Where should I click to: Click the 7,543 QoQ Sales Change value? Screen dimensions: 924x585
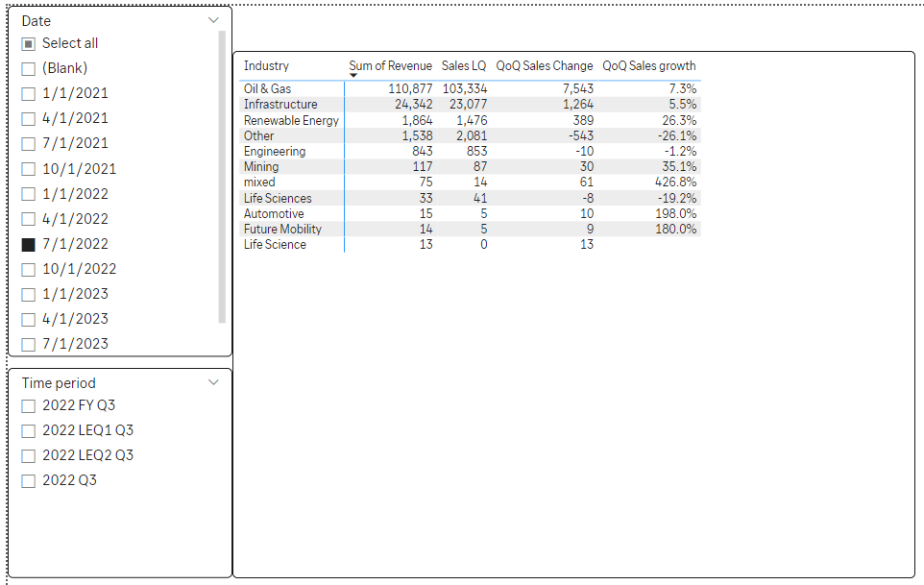click(x=578, y=89)
